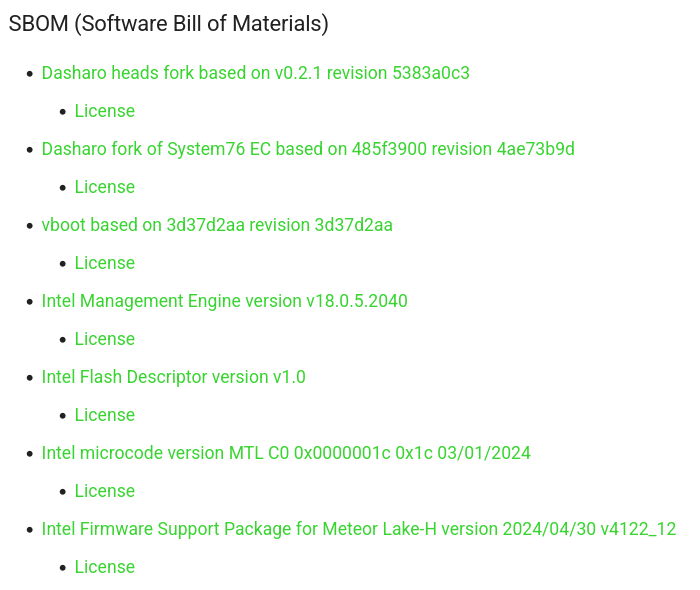Image resolution: width=700 pixels, height=590 pixels.
Task: Click License under System76 EC entry
Action: pos(104,187)
